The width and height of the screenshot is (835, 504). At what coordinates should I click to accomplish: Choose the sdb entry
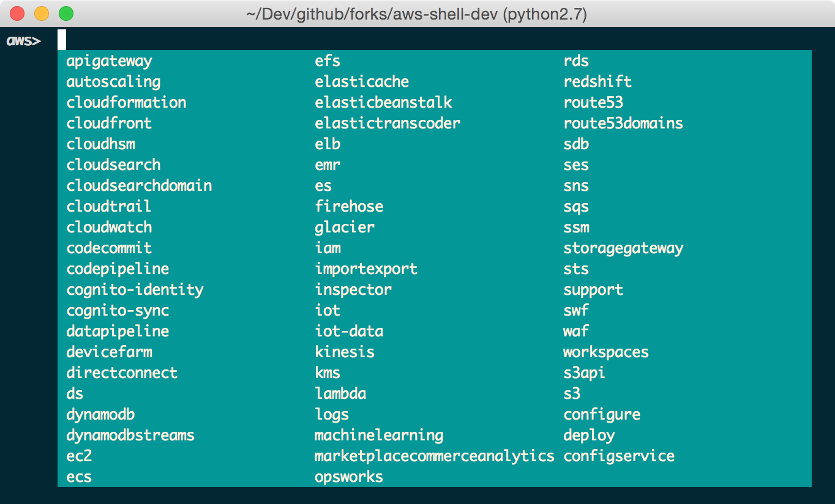[x=576, y=144]
